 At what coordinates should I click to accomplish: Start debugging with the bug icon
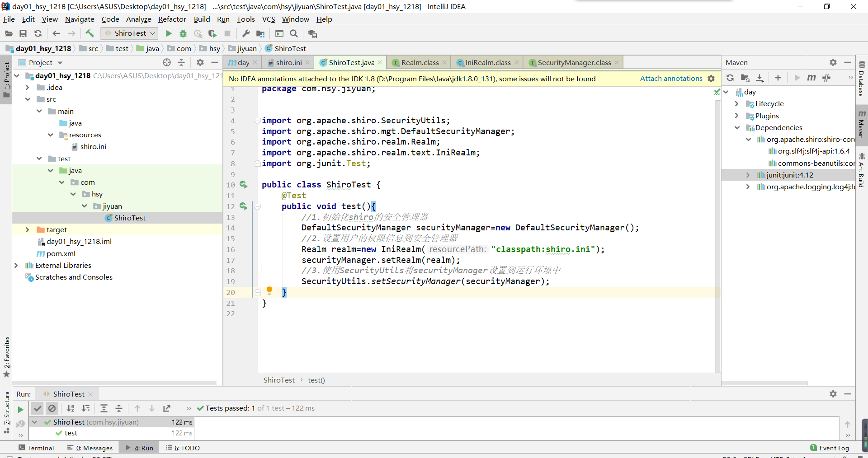click(x=183, y=33)
